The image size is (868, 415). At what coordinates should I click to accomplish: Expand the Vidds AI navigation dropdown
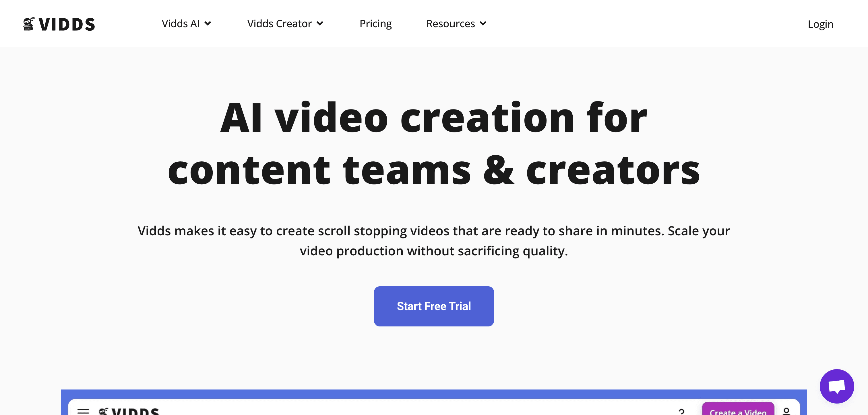click(x=186, y=23)
